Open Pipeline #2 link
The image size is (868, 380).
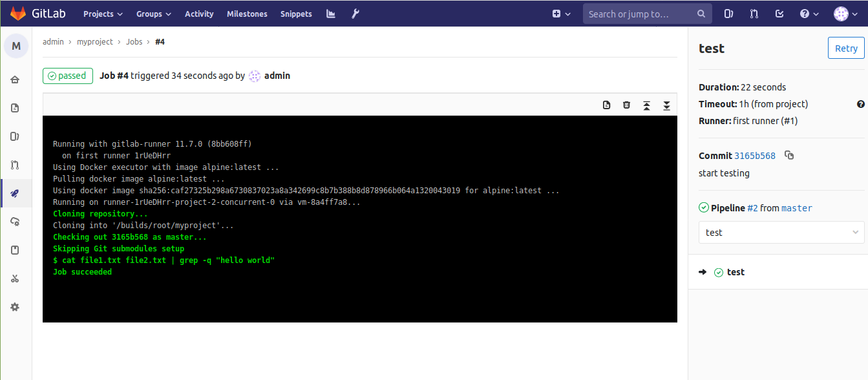point(752,208)
